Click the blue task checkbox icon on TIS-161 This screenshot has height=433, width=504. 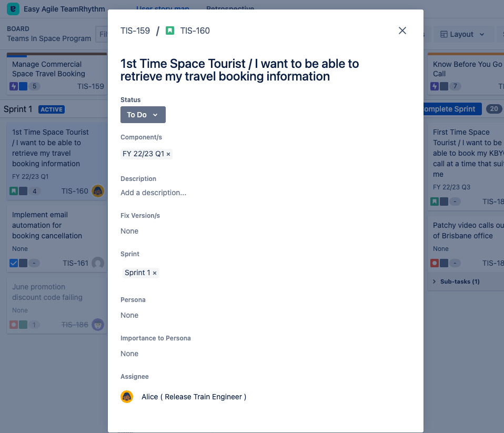tap(14, 263)
